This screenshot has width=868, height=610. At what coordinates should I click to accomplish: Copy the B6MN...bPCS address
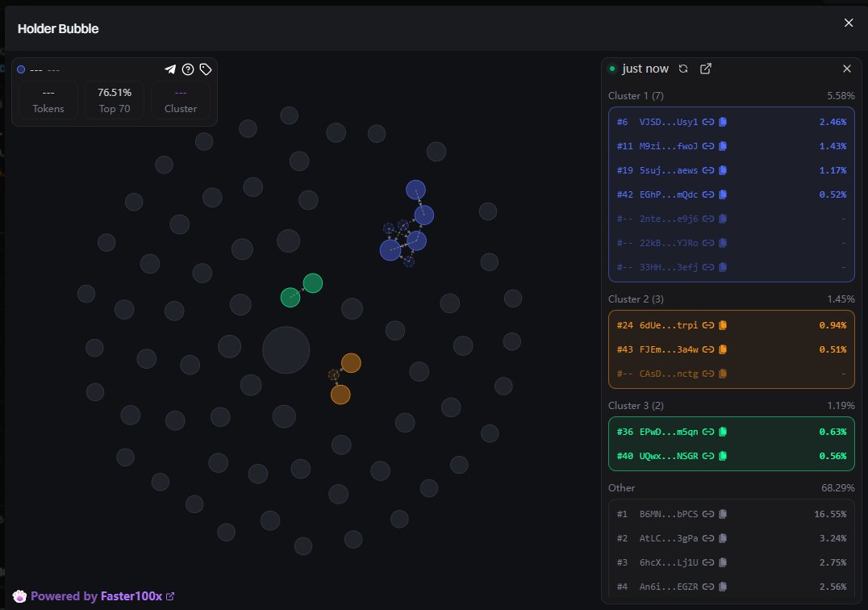pyautogui.click(x=723, y=514)
